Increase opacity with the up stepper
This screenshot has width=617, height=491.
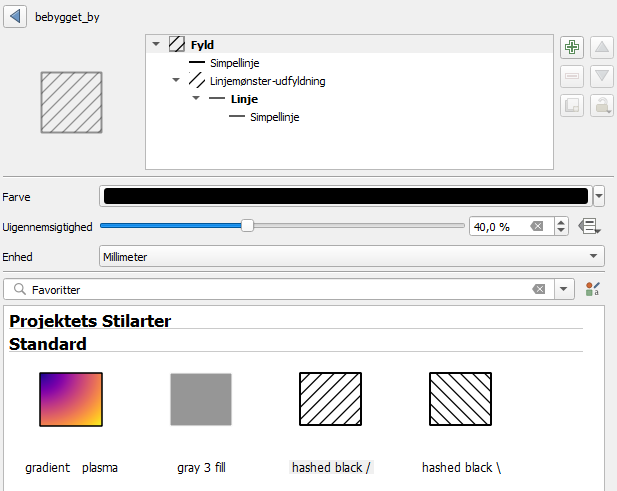point(561,223)
